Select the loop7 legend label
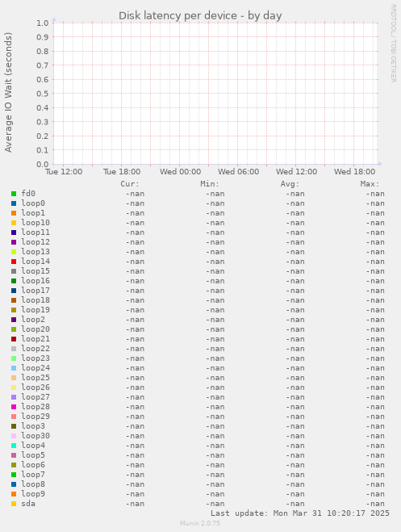The image size is (401, 532). [x=33, y=475]
